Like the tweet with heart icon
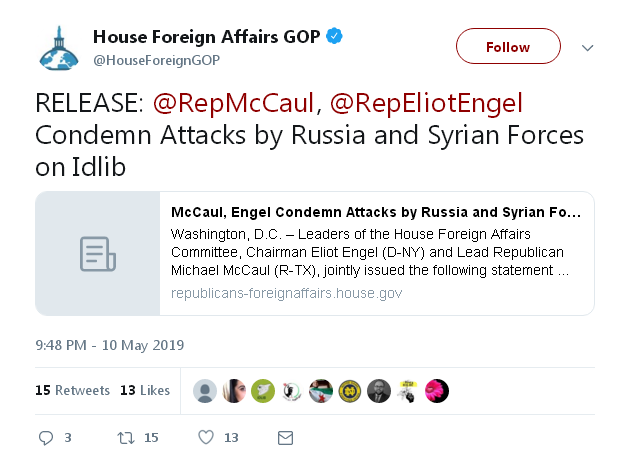The width and height of the screenshot is (629, 466). 206,437
